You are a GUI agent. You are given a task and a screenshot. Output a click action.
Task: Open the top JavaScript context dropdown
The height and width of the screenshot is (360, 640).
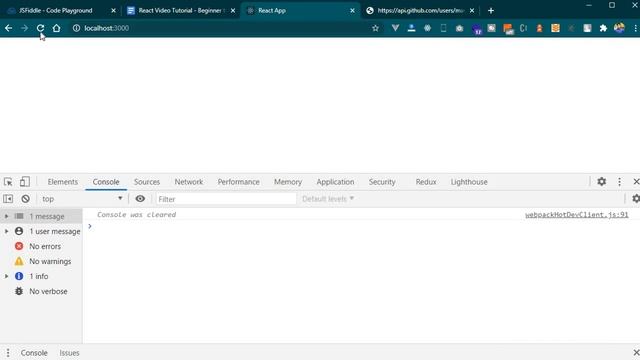click(x=82, y=199)
